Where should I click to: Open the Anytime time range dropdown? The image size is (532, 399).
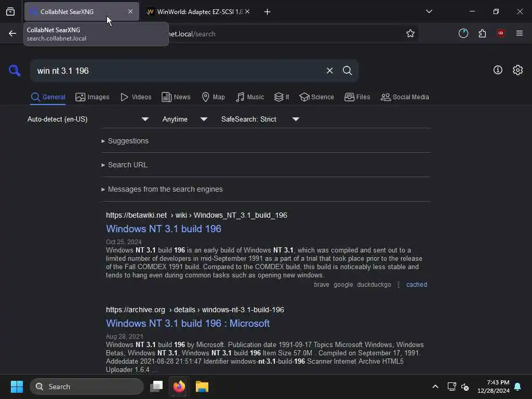[x=184, y=119]
